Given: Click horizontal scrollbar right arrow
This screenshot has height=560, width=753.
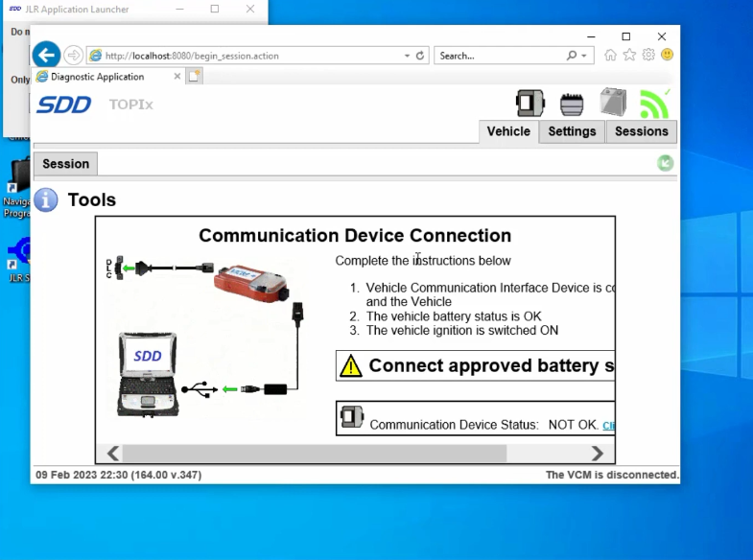Looking at the screenshot, I should pyautogui.click(x=597, y=453).
